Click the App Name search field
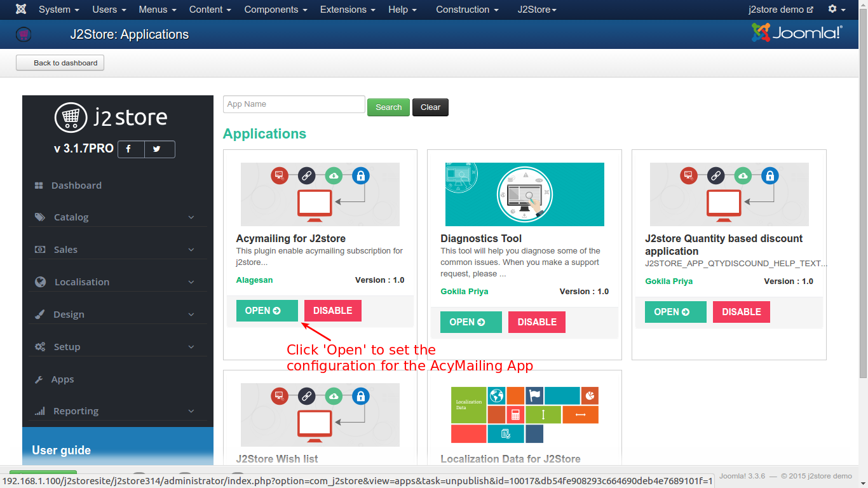The height and width of the screenshot is (488, 868). coord(294,104)
